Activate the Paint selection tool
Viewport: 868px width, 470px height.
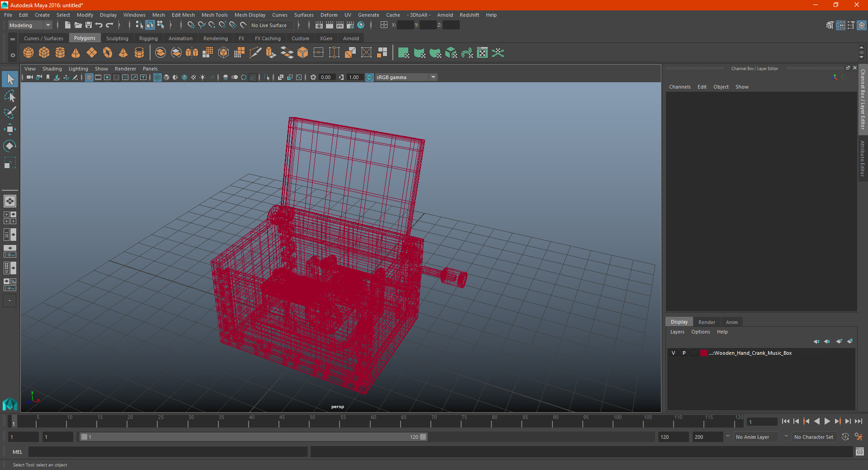[x=10, y=113]
